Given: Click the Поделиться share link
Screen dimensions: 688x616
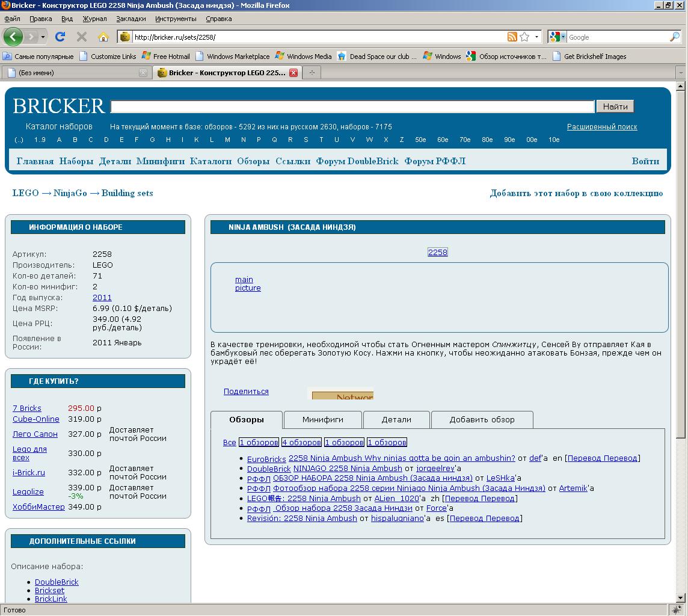Looking at the screenshot, I should pos(246,392).
